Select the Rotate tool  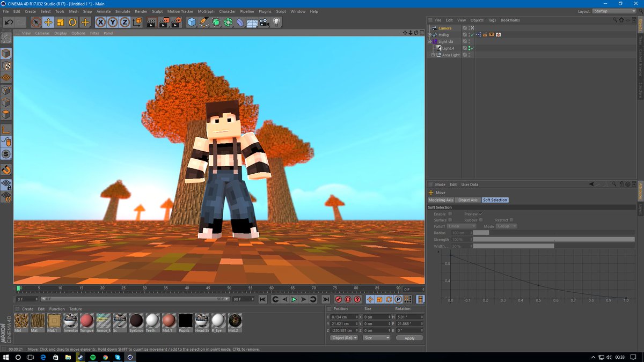[x=72, y=22]
